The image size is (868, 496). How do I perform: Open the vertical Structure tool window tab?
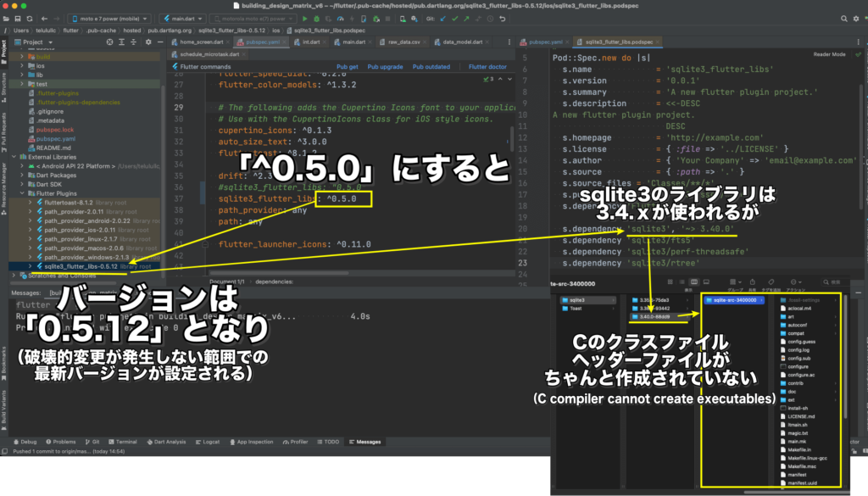(x=4, y=87)
